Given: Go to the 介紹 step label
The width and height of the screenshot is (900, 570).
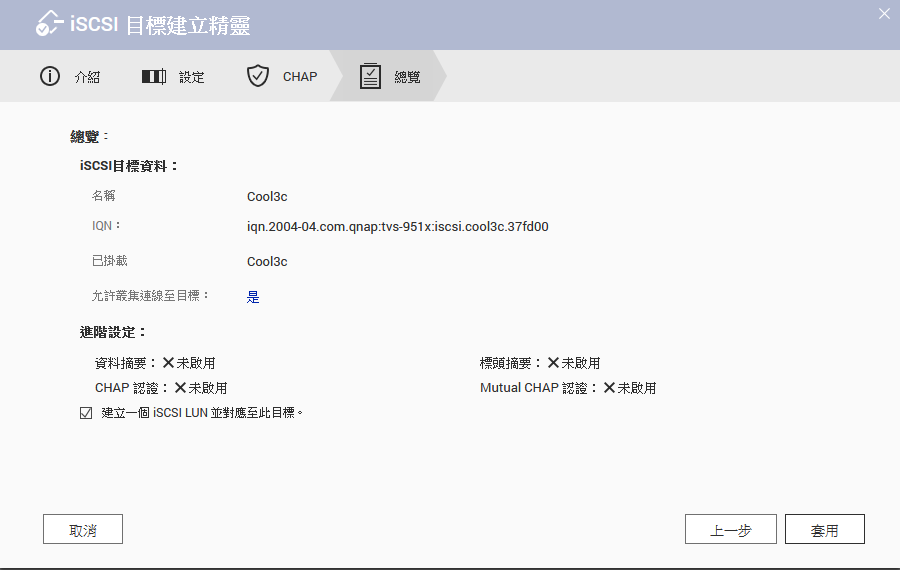Looking at the screenshot, I should pyautogui.click(x=87, y=77).
